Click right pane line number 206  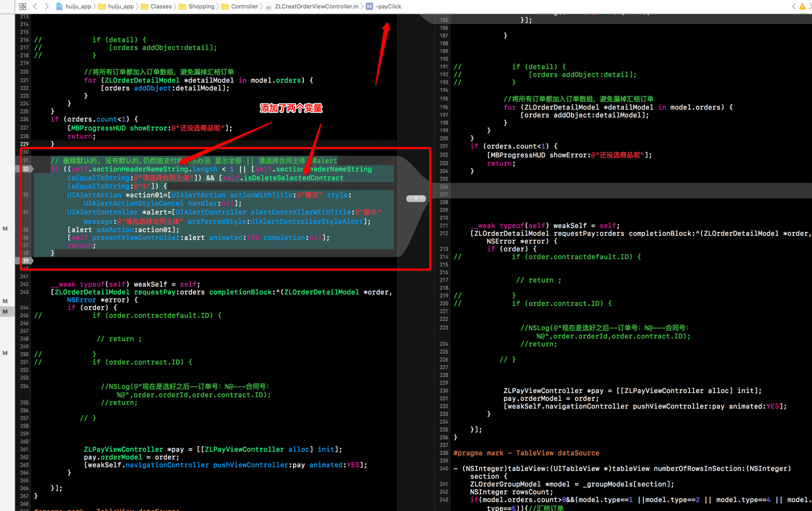[x=444, y=186]
